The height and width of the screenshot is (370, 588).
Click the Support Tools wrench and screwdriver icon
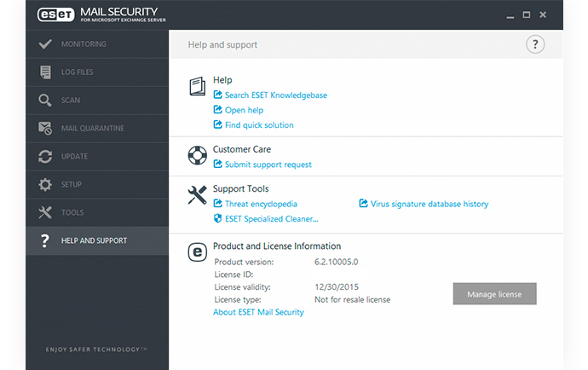[x=197, y=194]
